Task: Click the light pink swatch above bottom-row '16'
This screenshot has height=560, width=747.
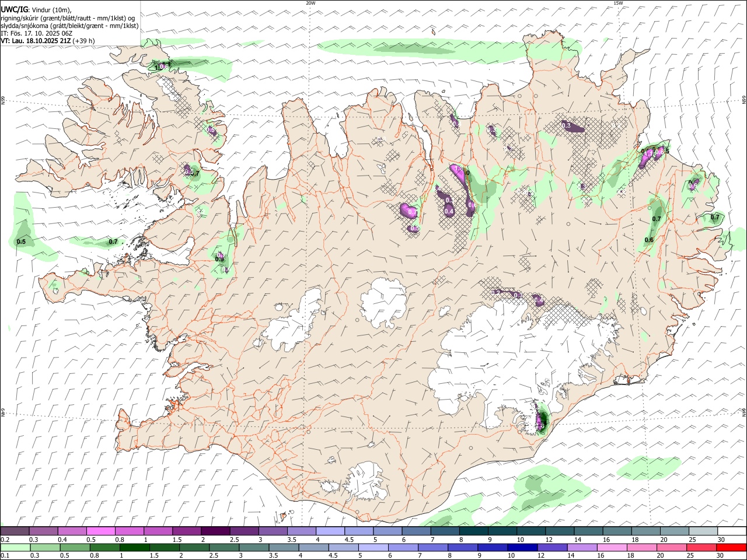Action: point(612,547)
